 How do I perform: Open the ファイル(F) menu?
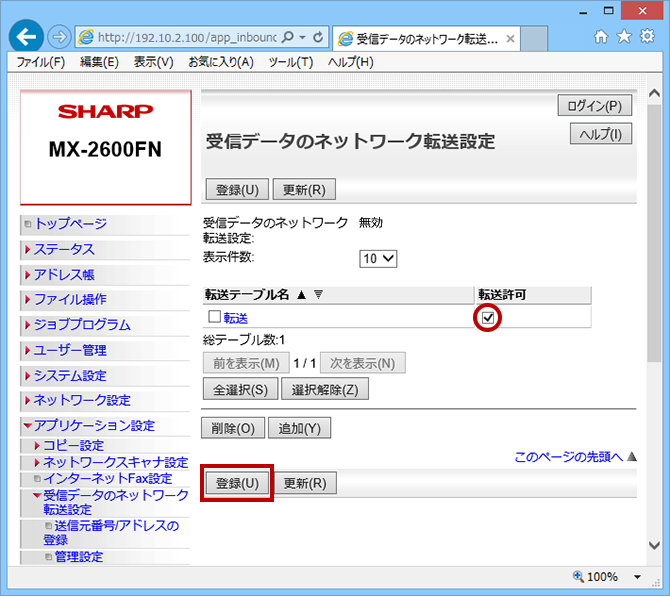40,62
